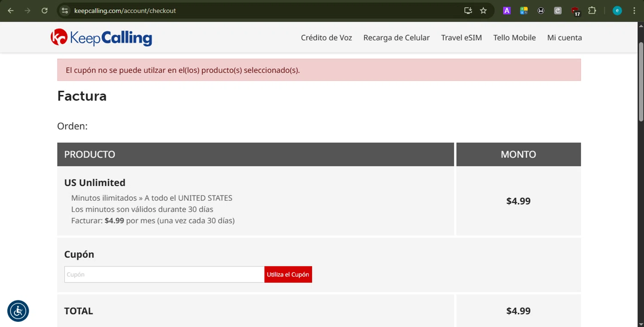The image size is (644, 327).
Task: Open Mi cuenta menu
Action: click(565, 38)
